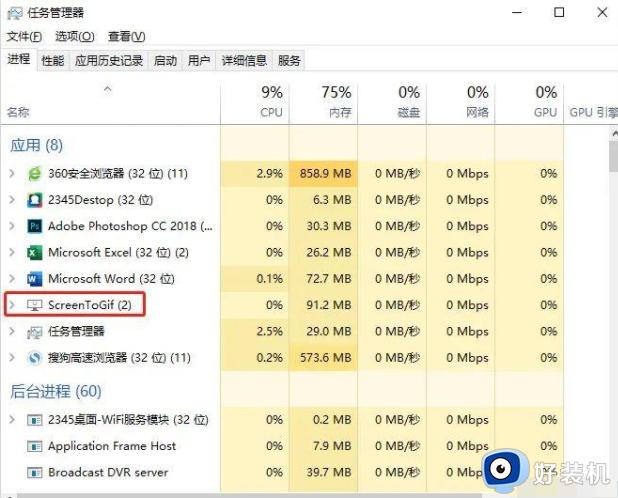Click the Broadcast DVR server icon
618x498 pixels.
[34, 472]
